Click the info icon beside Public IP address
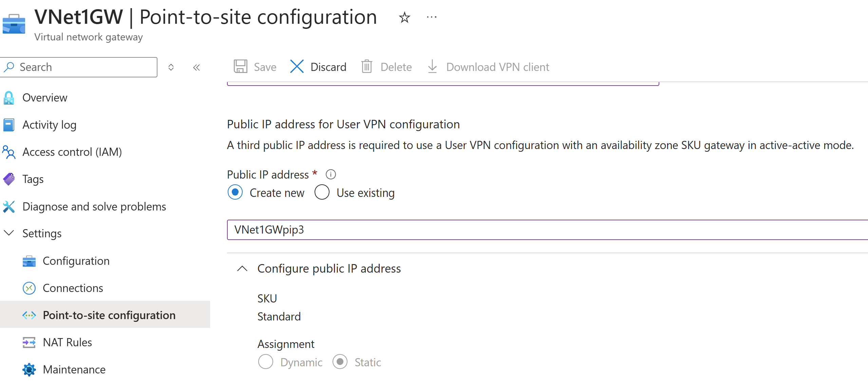 pos(331,174)
